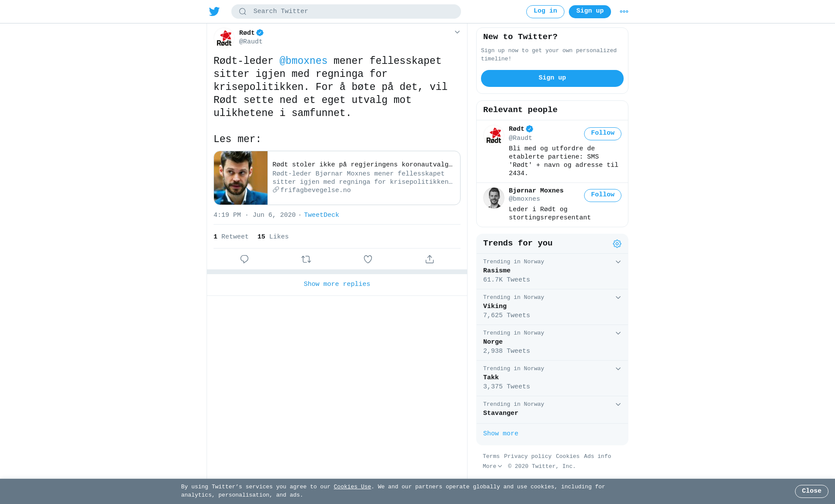Viewport: 835px width, 504px height.
Task: Click the Twitter bird logo
Action: coord(214,11)
